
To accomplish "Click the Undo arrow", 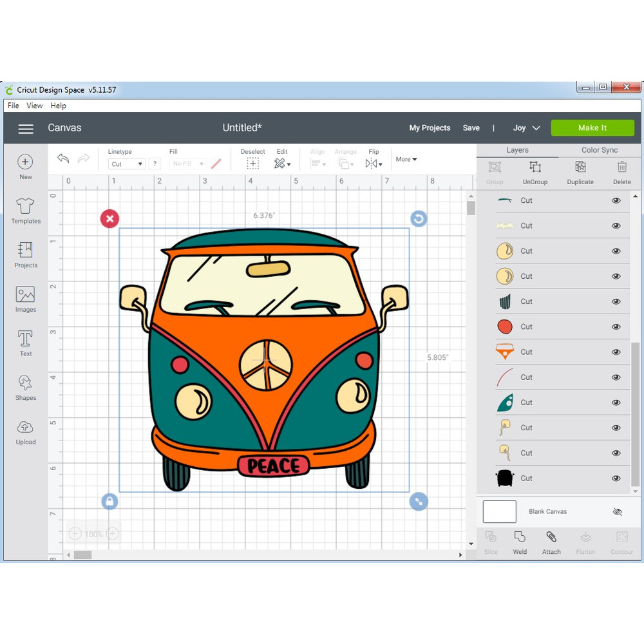I will 63,158.
